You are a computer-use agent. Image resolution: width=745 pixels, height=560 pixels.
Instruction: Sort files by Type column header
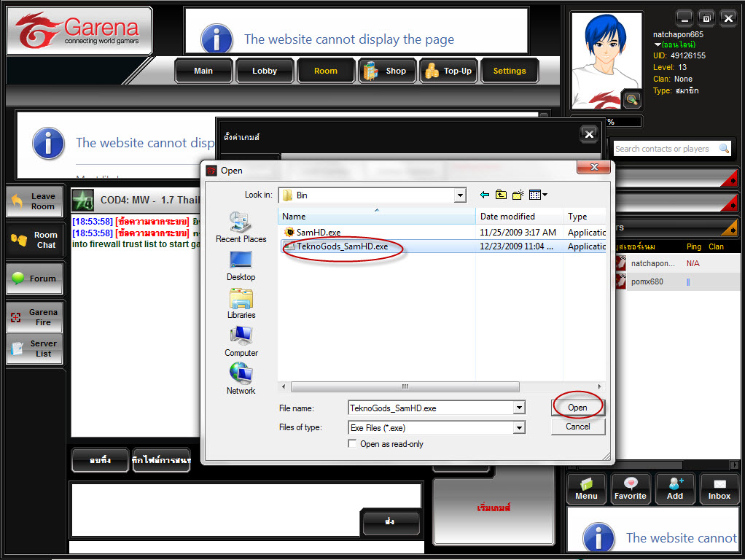585,217
